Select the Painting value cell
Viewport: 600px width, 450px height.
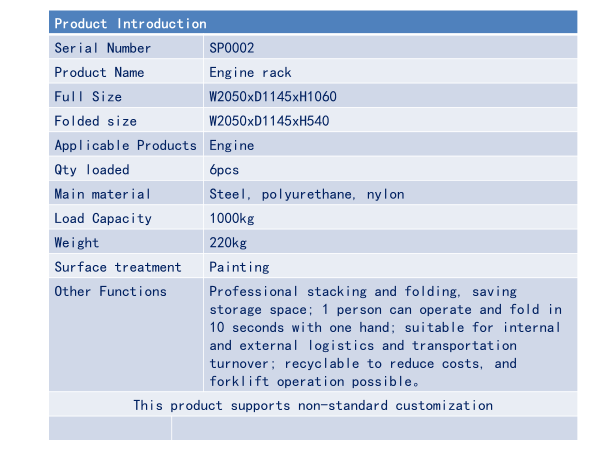[239, 267]
